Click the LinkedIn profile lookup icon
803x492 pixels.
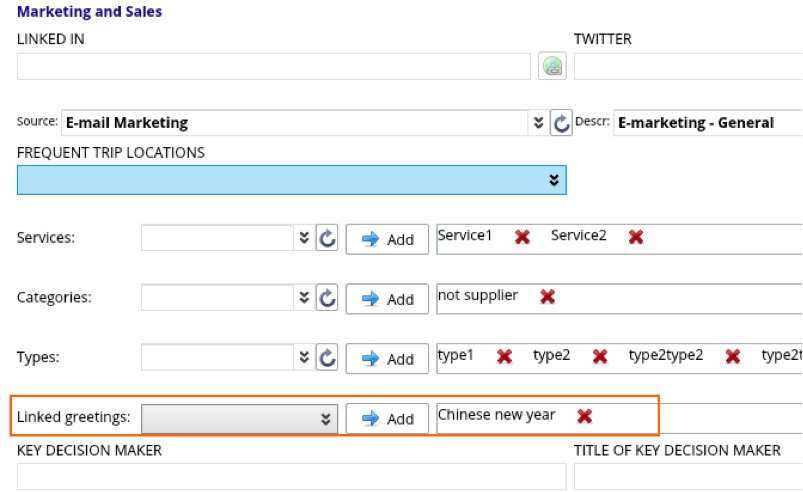pos(553,67)
